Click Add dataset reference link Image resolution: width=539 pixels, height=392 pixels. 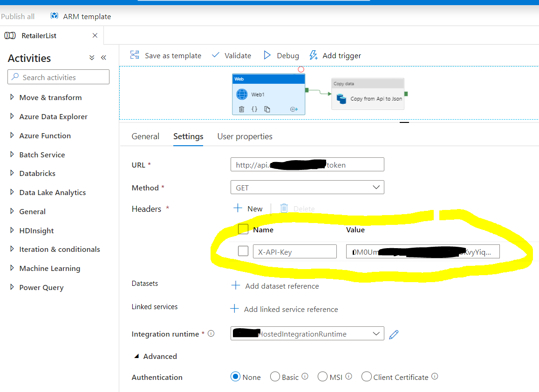[282, 286]
